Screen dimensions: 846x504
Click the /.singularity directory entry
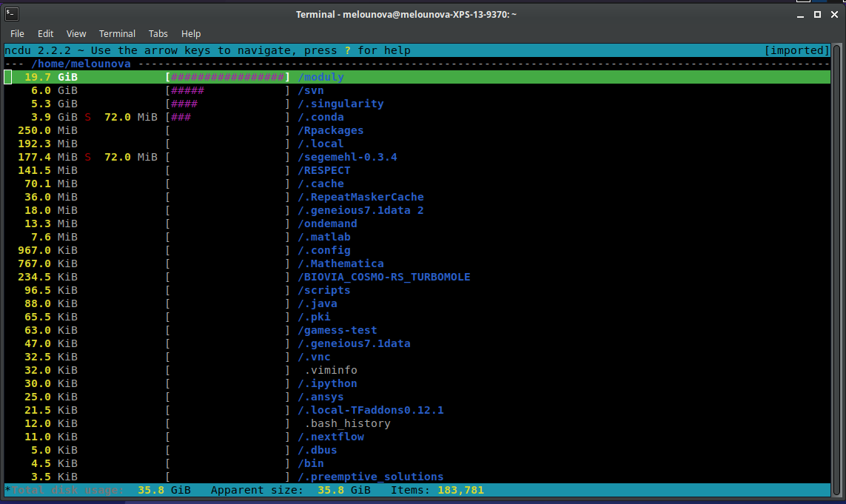(340, 104)
